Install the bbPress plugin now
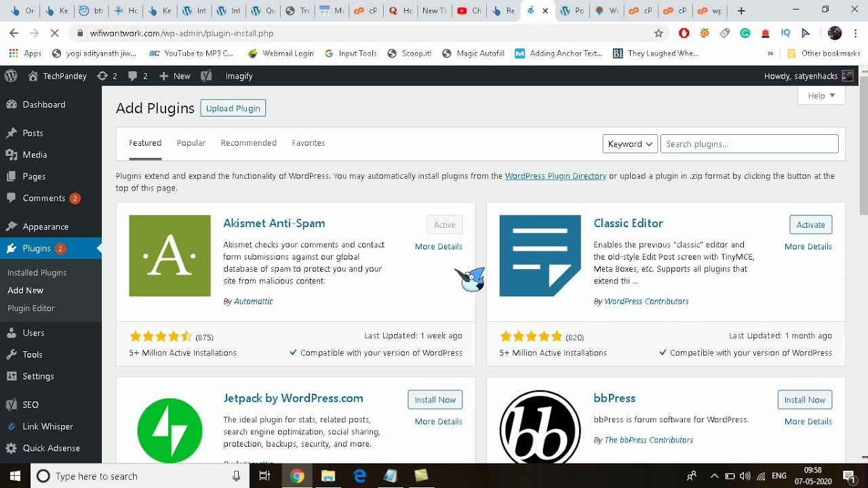This screenshot has height=488, width=868. tap(804, 400)
